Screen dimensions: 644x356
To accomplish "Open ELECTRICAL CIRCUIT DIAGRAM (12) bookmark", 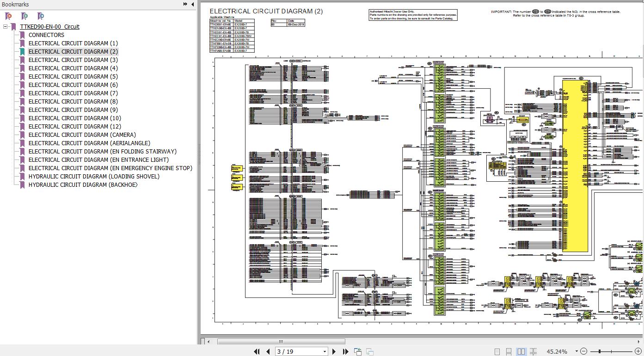I will point(75,127).
